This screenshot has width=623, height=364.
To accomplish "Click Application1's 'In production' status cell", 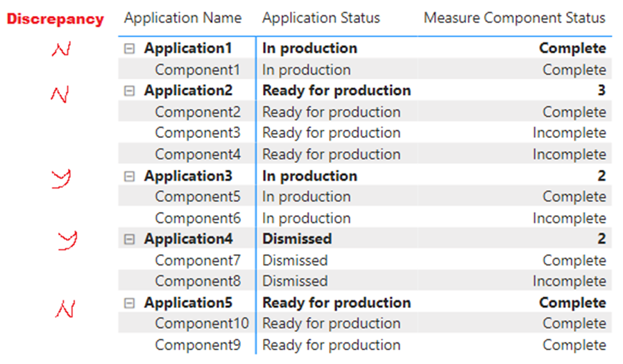I will [309, 49].
